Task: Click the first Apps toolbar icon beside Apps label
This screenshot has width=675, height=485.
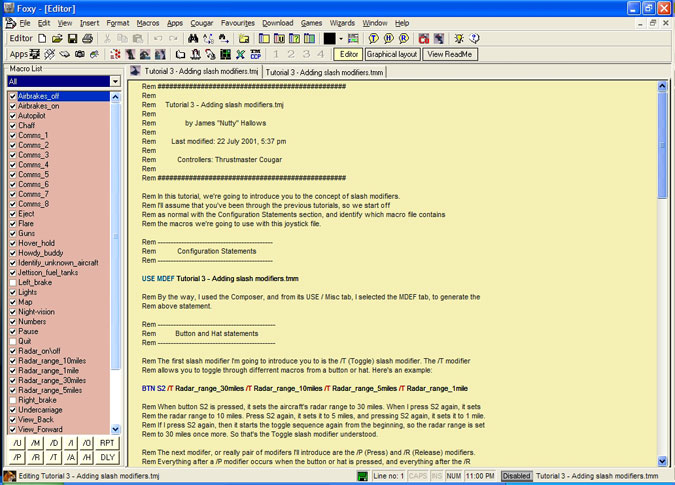Action: 35,54
